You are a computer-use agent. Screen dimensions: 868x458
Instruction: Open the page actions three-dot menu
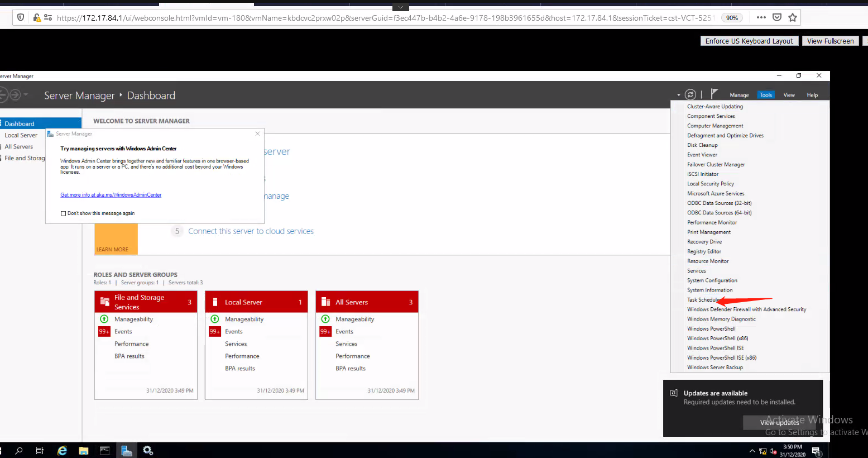point(761,17)
